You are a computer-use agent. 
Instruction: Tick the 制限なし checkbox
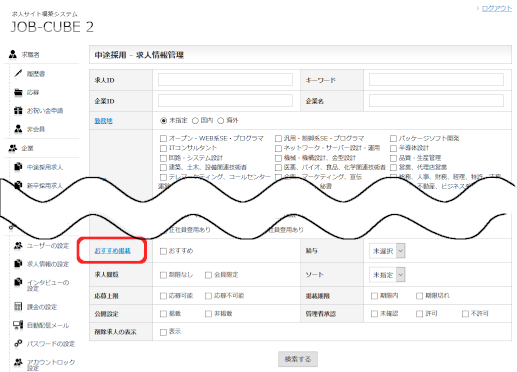163,275
